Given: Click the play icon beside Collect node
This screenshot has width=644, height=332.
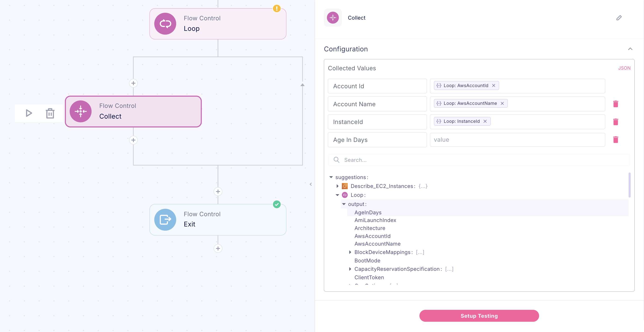Looking at the screenshot, I should pos(29,113).
